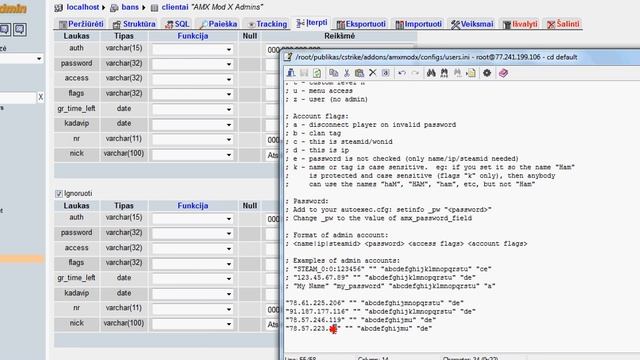Open the Importuoti tab

(x=419, y=24)
